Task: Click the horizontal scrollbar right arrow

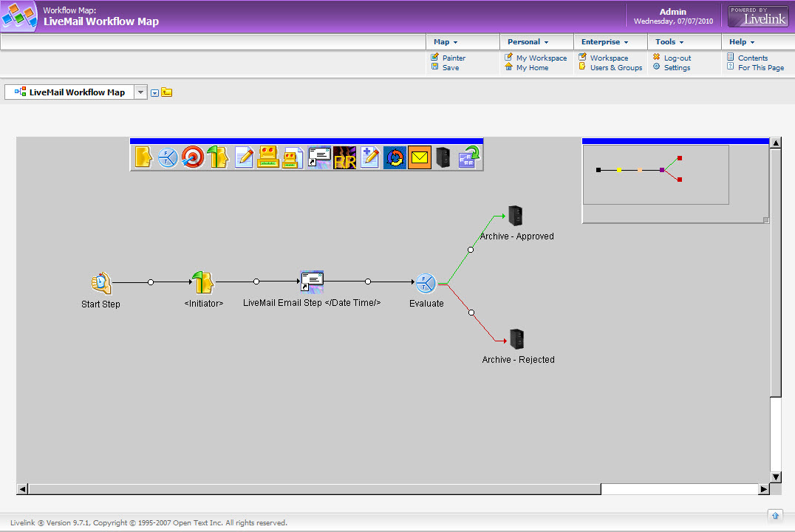Action: (x=763, y=489)
